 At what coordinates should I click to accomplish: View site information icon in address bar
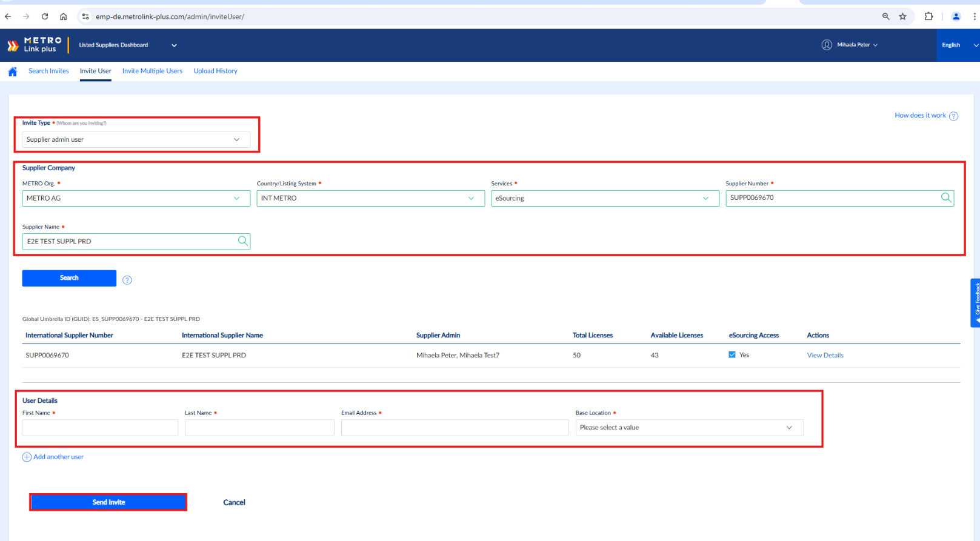85,16
